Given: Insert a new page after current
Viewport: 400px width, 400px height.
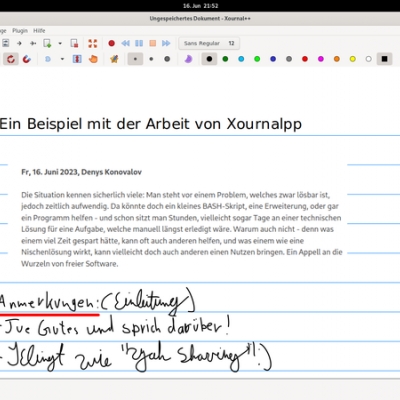Looking at the screenshot, I should pos(47,43).
